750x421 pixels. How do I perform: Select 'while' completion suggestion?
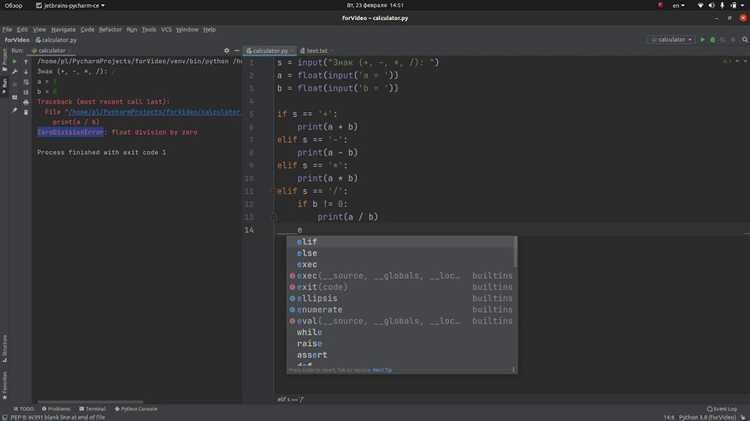[401, 332]
